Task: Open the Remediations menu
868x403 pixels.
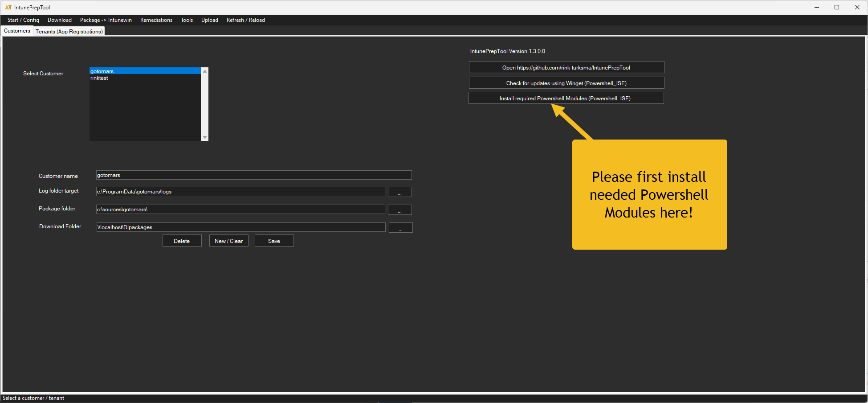Action: [x=156, y=20]
